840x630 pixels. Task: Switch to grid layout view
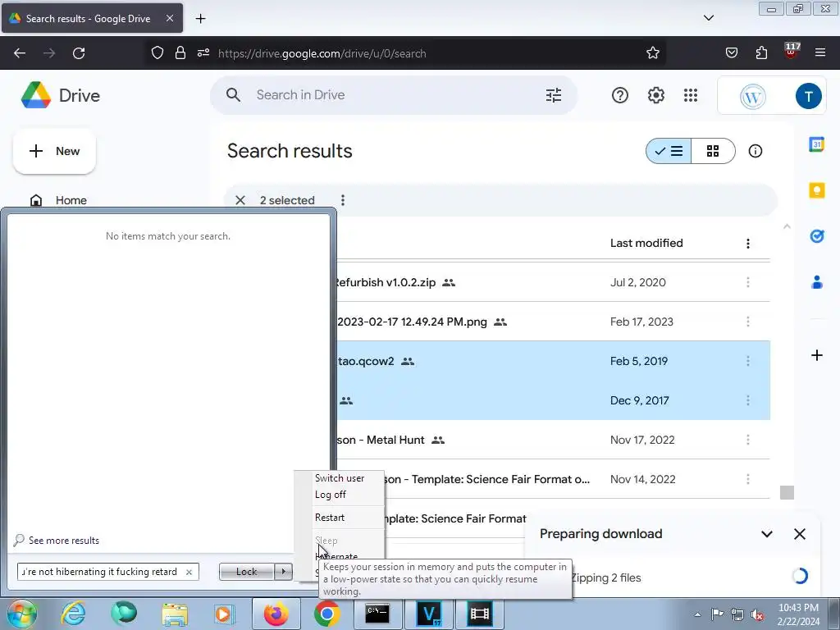(713, 151)
